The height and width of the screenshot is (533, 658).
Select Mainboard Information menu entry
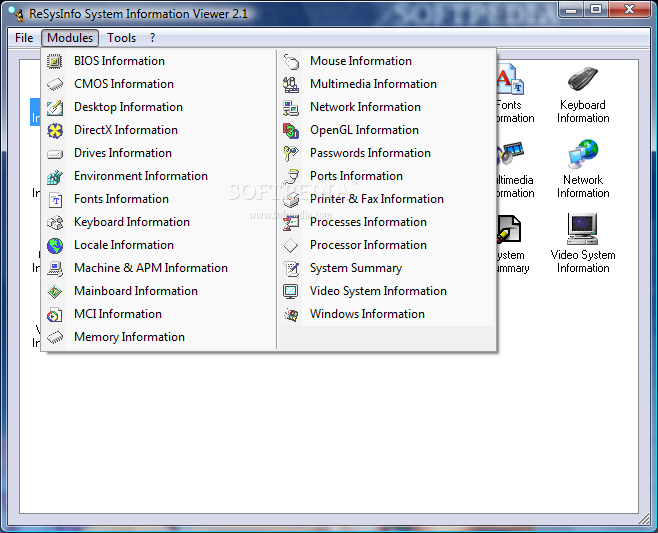point(159,292)
